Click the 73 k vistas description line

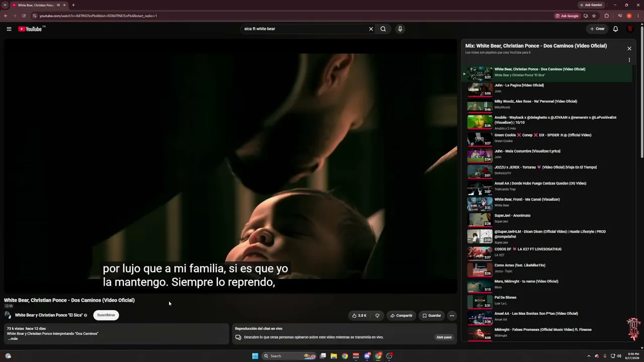point(26,329)
